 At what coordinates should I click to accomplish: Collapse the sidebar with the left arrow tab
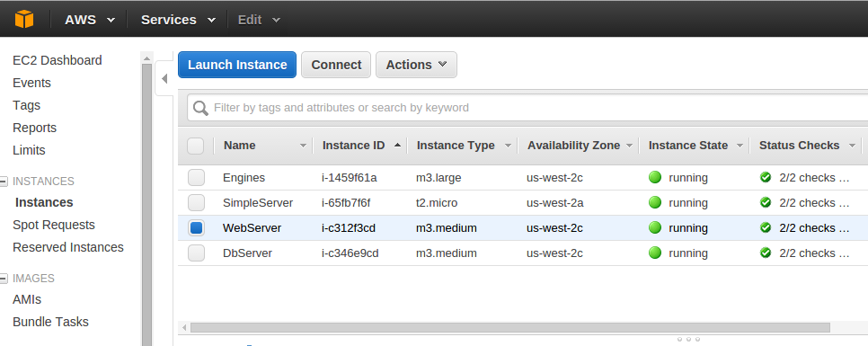tap(164, 78)
